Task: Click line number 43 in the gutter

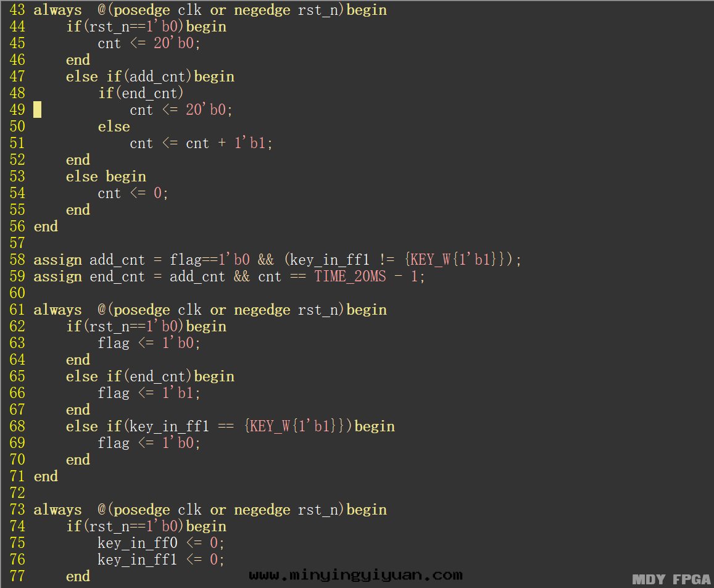Action: point(17,10)
